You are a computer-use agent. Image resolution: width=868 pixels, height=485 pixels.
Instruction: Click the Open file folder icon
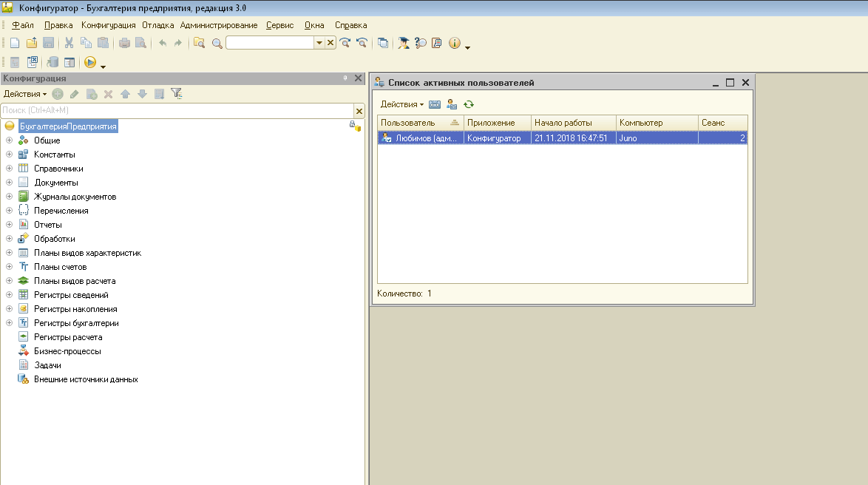pos(32,43)
